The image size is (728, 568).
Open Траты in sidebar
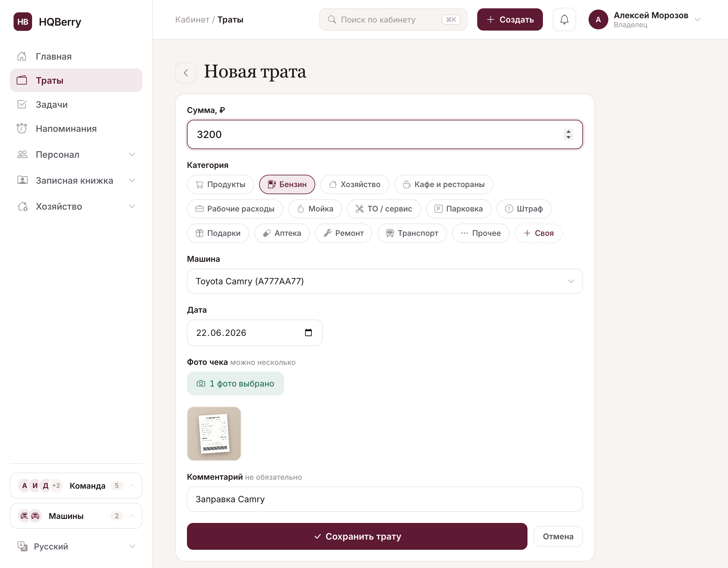point(76,80)
